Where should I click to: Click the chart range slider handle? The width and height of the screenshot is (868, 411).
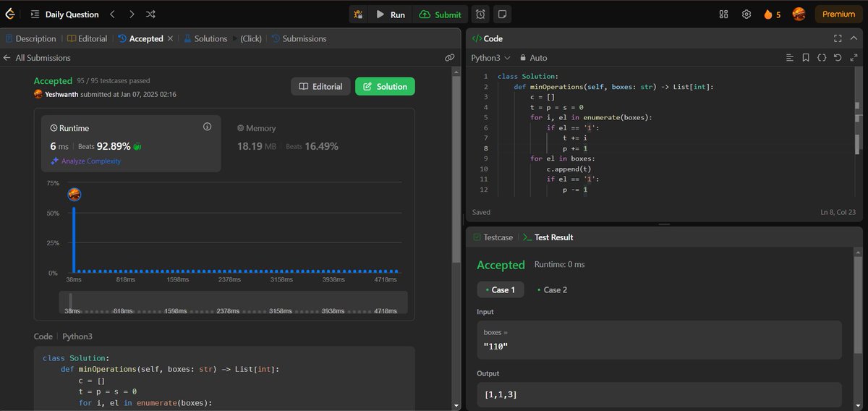[70, 302]
